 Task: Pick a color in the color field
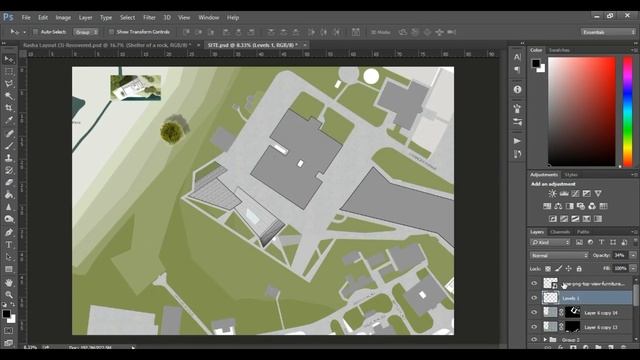(x=582, y=111)
